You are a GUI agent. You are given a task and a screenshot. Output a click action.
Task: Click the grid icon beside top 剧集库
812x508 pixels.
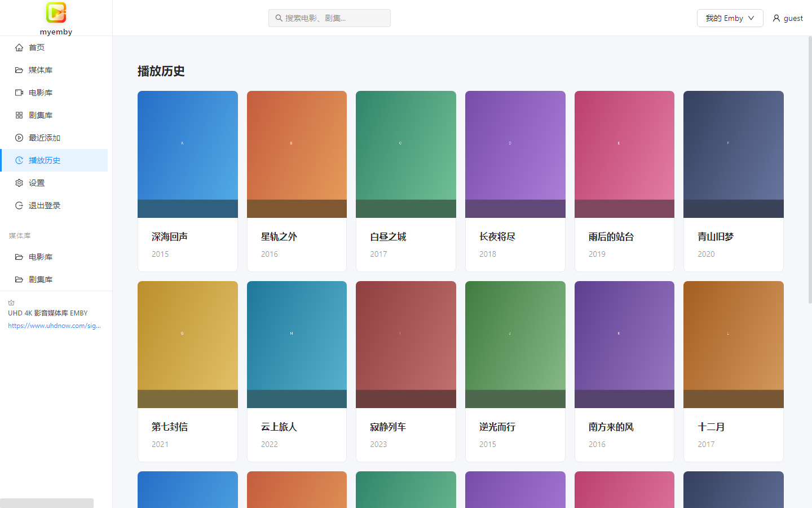coord(19,115)
